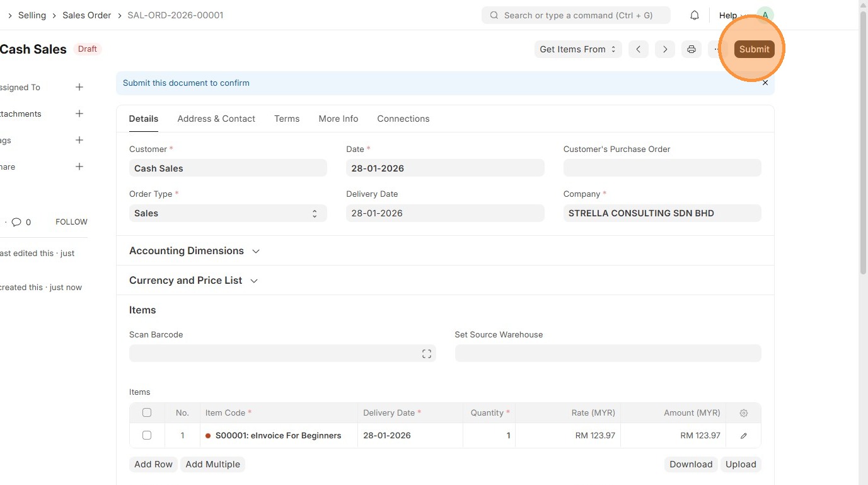Go to next document arrow
The width and height of the screenshot is (868, 485).
[x=665, y=49]
